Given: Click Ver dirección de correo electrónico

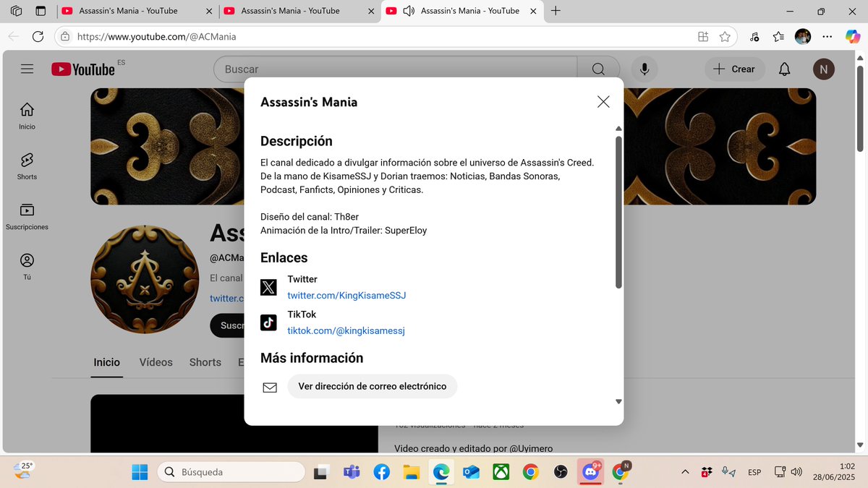Looking at the screenshot, I should (x=373, y=387).
